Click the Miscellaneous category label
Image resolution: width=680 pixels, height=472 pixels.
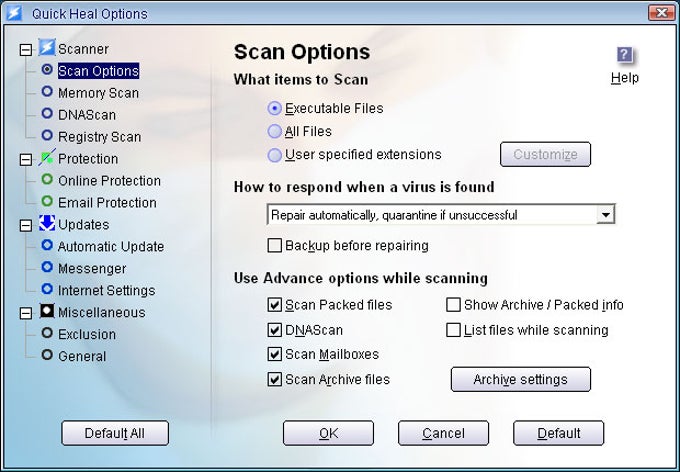(x=101, y=312)
